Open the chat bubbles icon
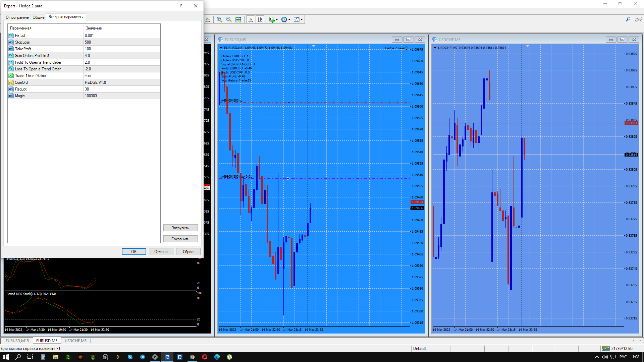 click(x=638, y=19)
